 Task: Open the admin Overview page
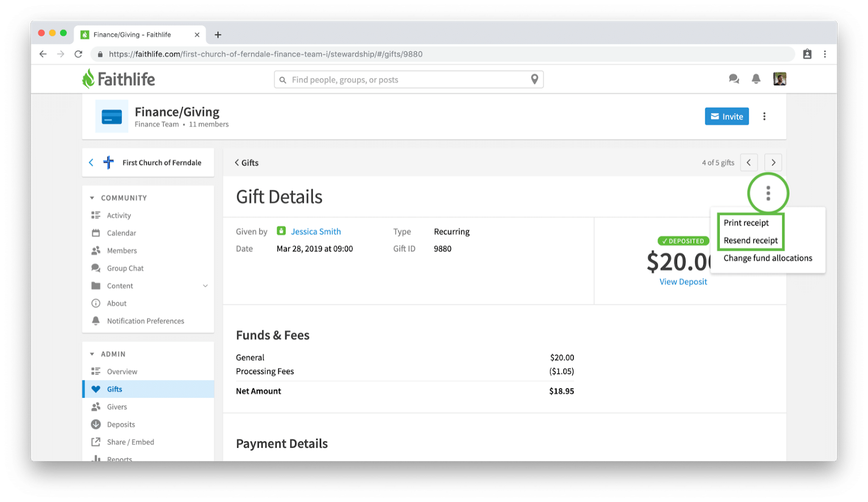[x=122, y=371]
